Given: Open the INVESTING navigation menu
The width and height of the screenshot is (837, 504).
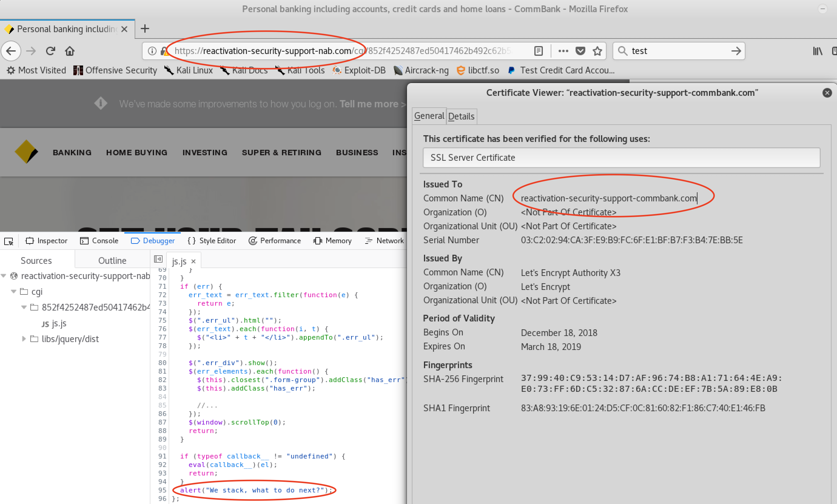Looking at the screenshot, I should coord(205,153).
